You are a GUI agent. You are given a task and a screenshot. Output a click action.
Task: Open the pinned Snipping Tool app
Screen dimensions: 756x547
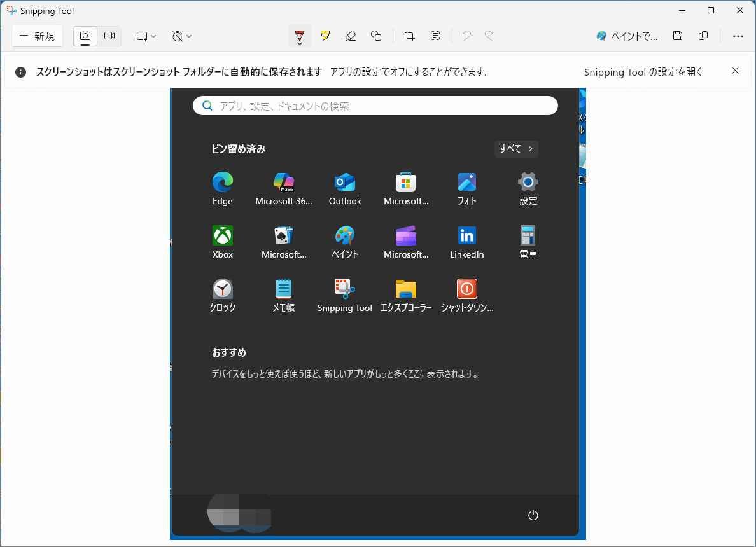(345, 296)
